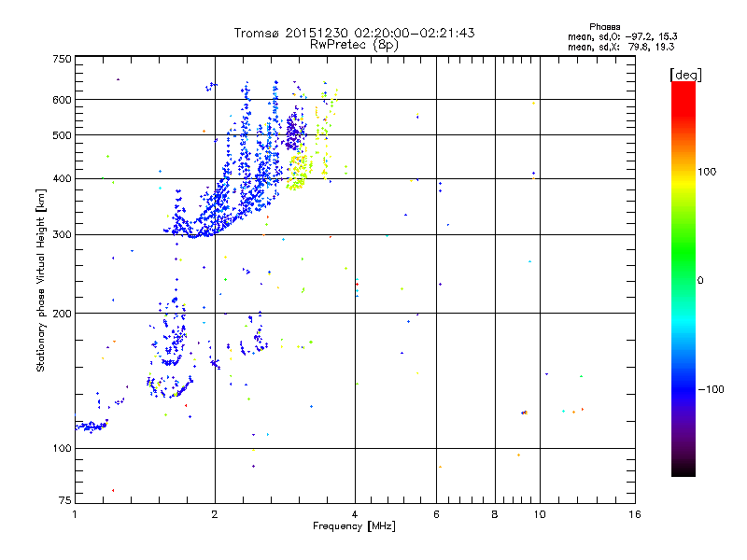Click the 'Frequency [MHz]' axis title
The image size is (747, 560).
[354, 526]
